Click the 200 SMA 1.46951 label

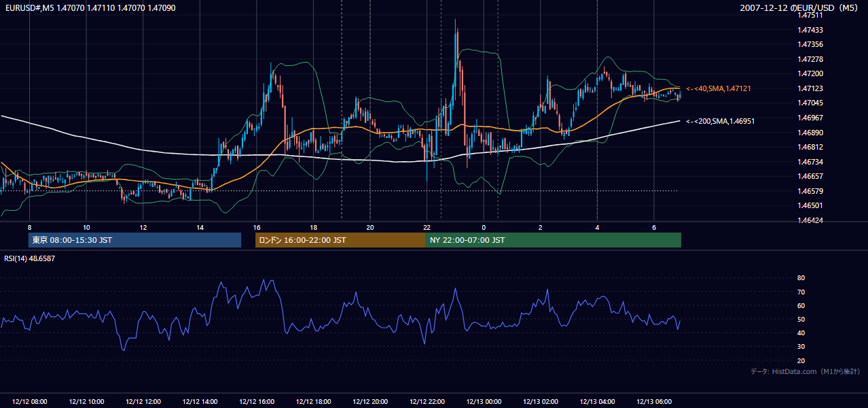click(x=720, y=121)
